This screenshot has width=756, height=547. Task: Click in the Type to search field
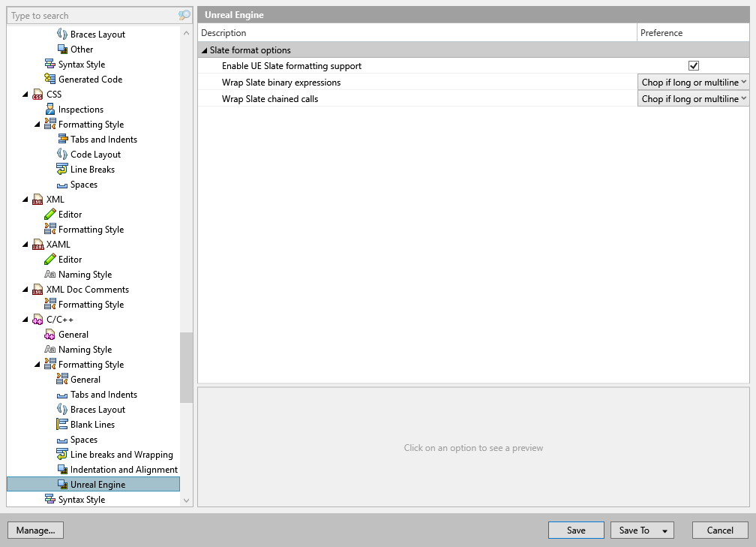coord(90,15)
